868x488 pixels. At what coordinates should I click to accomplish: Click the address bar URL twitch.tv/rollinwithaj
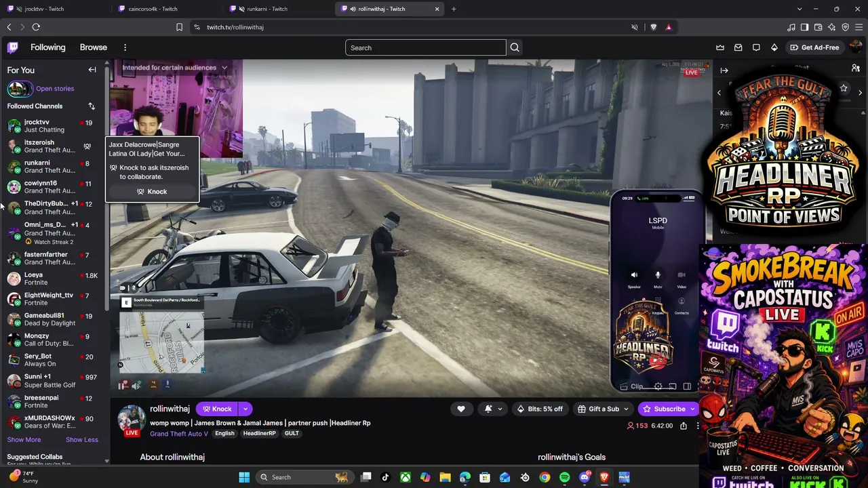tap(235, 27)
